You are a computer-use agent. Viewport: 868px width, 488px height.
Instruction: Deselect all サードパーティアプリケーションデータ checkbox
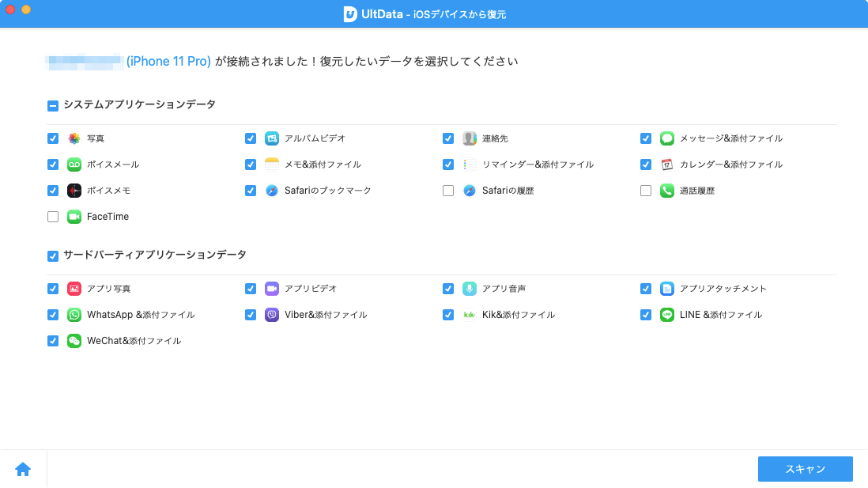click(53, 255)
